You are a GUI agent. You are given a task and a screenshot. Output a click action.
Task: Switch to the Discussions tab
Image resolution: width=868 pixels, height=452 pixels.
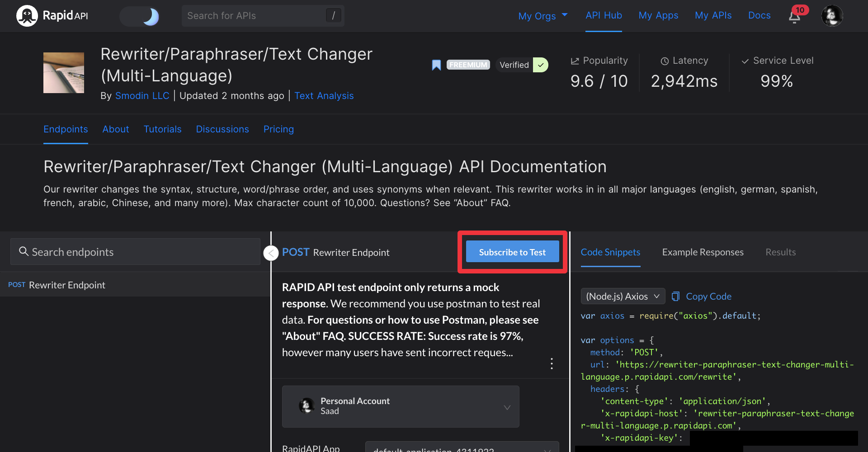(x=222, y=129)
